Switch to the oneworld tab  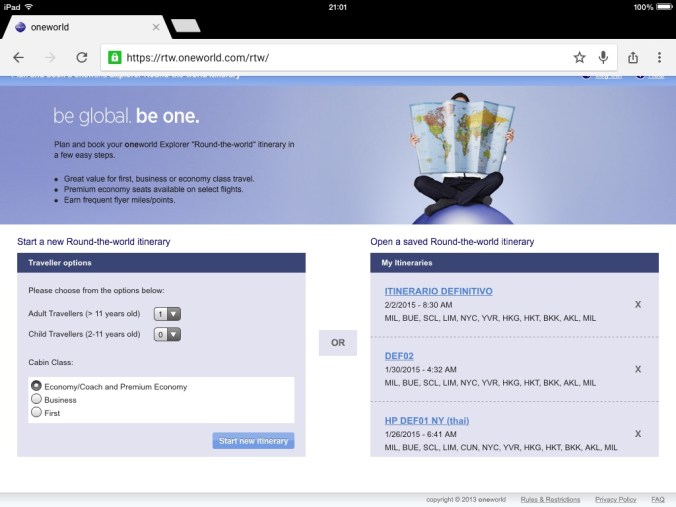pos(80,27)
